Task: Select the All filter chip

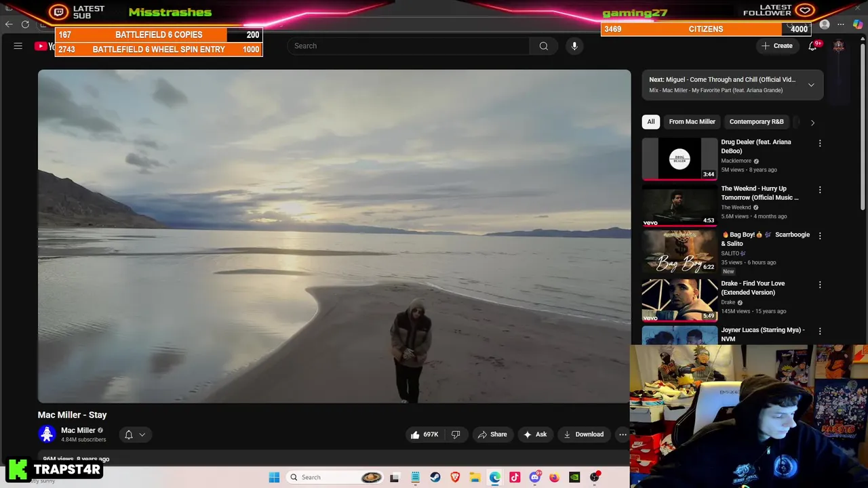Action: [651, 122]
